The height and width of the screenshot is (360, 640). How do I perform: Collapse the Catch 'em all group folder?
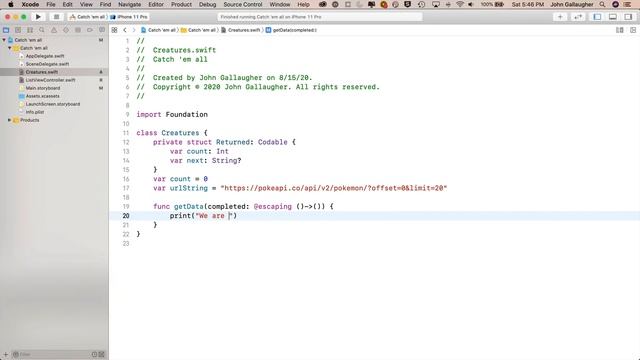coord(9,48)
